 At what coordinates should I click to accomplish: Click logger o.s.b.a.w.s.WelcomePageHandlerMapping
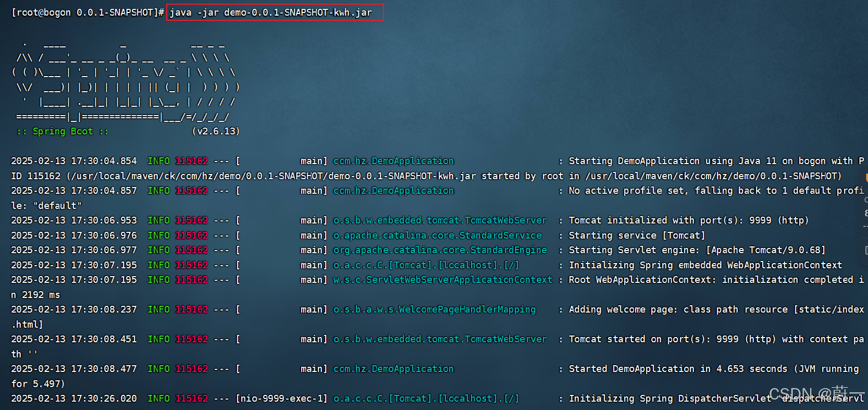pos(435,309)
